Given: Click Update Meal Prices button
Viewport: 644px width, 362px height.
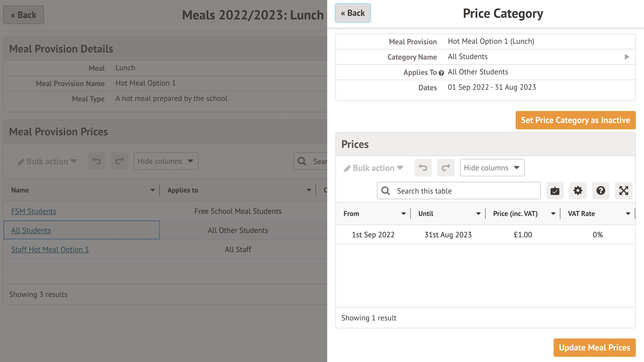Looking at the screenshot, I should [594, 348].
